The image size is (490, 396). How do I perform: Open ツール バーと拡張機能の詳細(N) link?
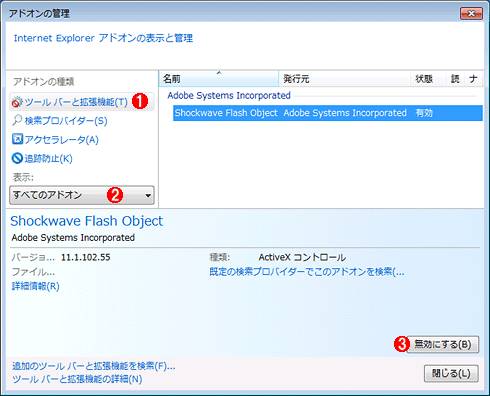[77, 379]
